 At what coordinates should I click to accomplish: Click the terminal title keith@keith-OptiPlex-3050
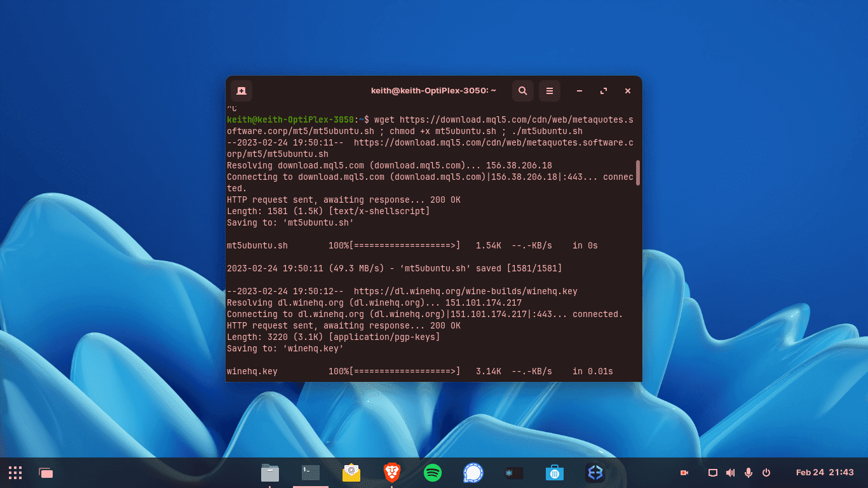[433, 91]
